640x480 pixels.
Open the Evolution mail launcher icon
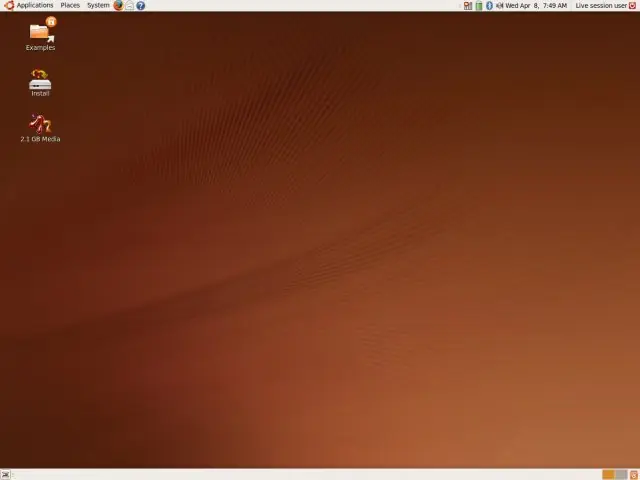129,5
